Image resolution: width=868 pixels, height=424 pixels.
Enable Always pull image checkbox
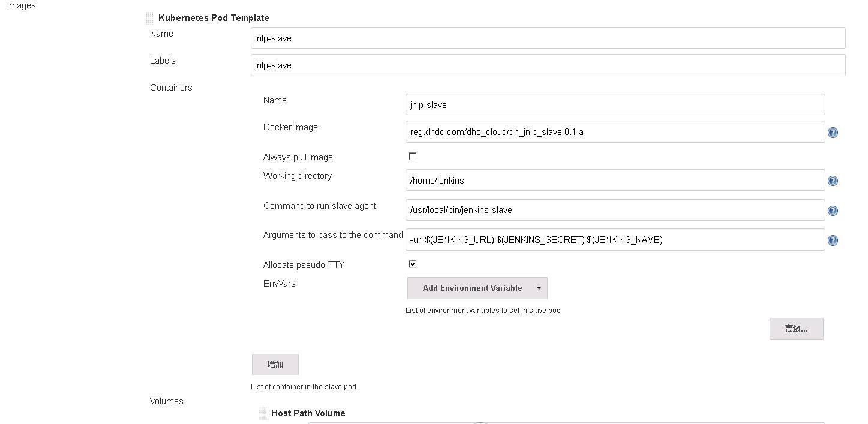coord(412,157)
